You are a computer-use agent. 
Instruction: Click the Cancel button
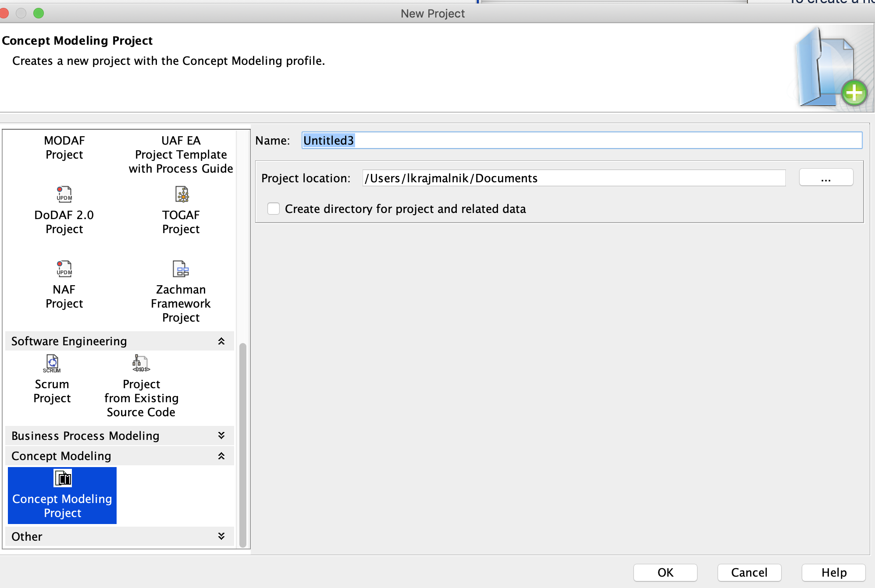[x=749, y=572]
